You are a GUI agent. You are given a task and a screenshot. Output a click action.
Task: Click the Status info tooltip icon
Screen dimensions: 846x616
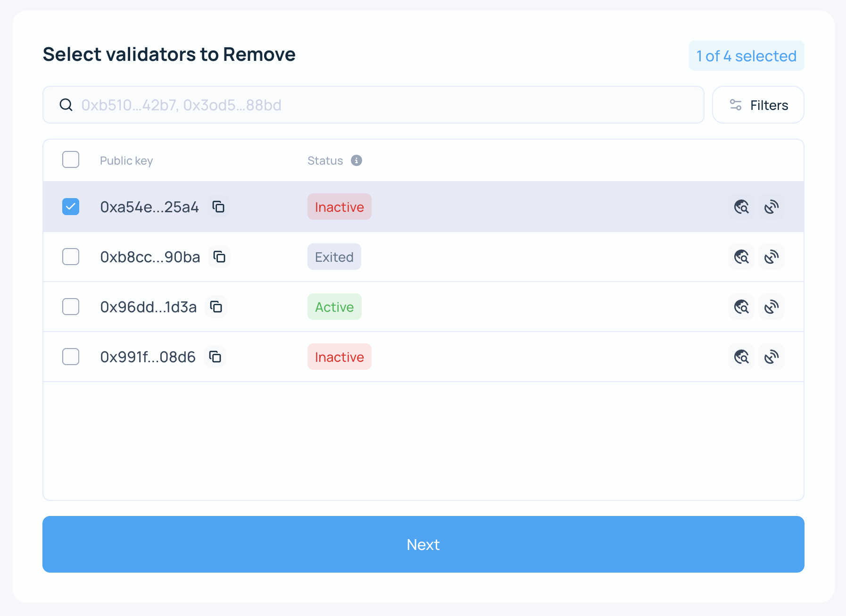357,160
